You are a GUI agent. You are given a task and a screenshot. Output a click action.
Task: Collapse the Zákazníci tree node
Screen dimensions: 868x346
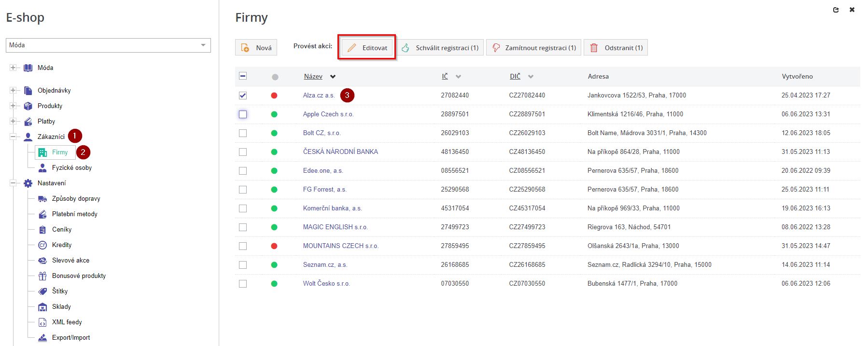(x=13, y=137)
